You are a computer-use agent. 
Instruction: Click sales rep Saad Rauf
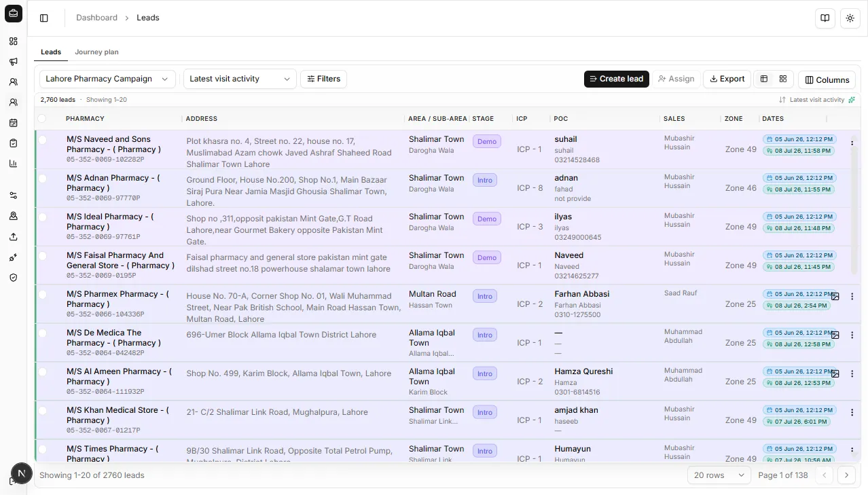(x=681, y=293)
